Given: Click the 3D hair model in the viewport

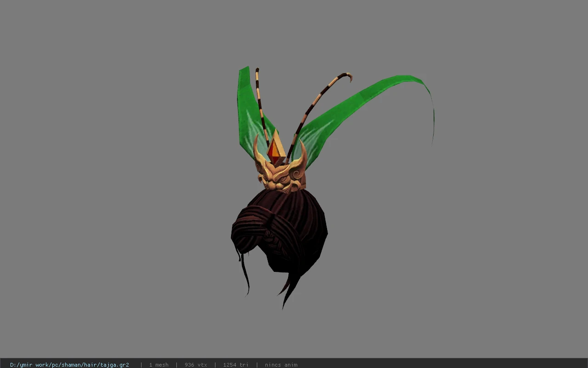Looking at the screenshot, I should point(332,188).
